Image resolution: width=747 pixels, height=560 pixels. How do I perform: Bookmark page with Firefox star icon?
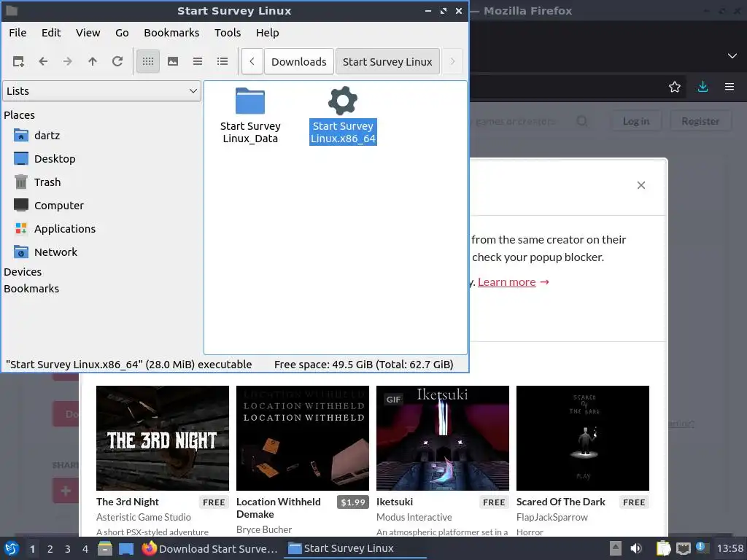click(675, 87)
